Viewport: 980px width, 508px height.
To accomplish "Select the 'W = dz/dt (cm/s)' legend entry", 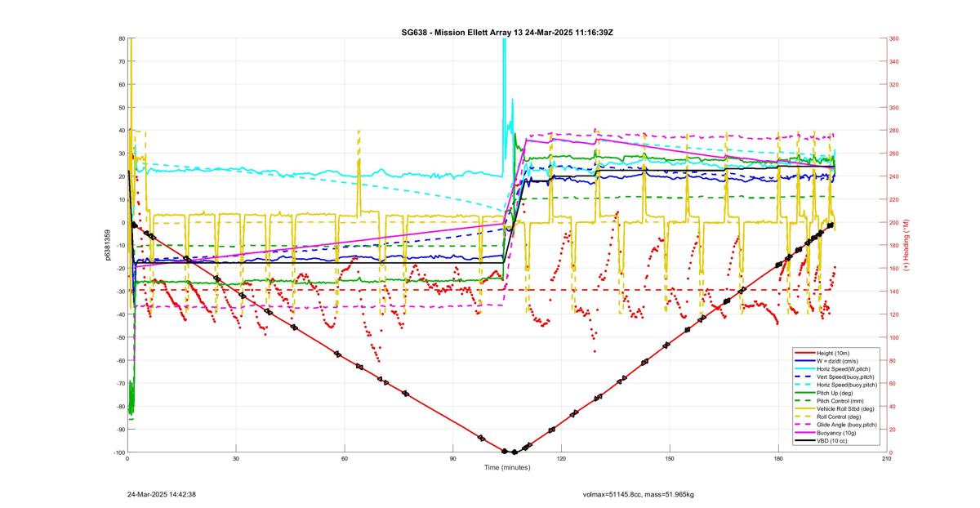I will (839, 362).
